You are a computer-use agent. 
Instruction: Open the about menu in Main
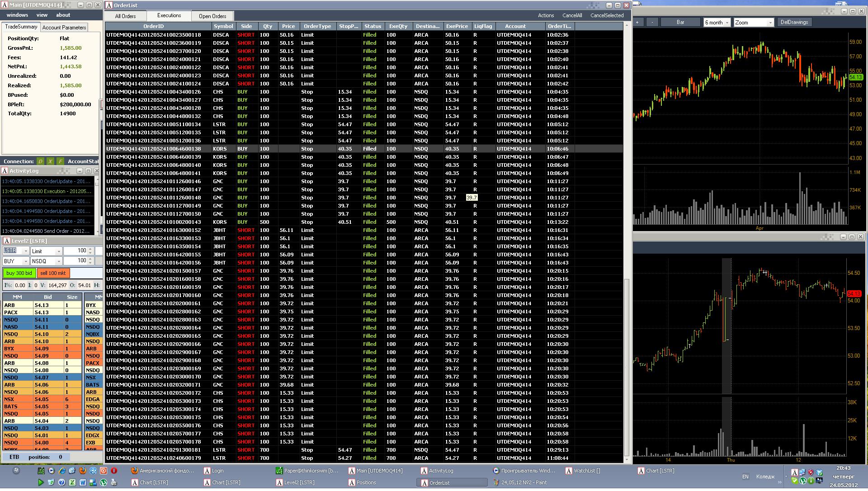[63, 15]
